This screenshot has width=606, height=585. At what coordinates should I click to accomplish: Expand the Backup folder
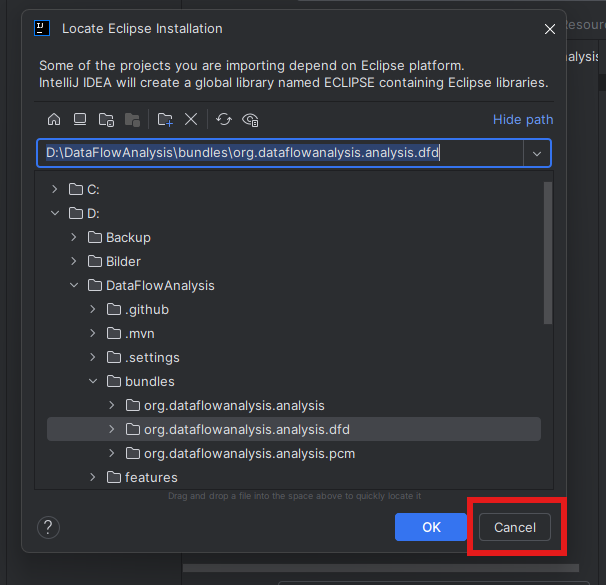click(x=73, y=237)
